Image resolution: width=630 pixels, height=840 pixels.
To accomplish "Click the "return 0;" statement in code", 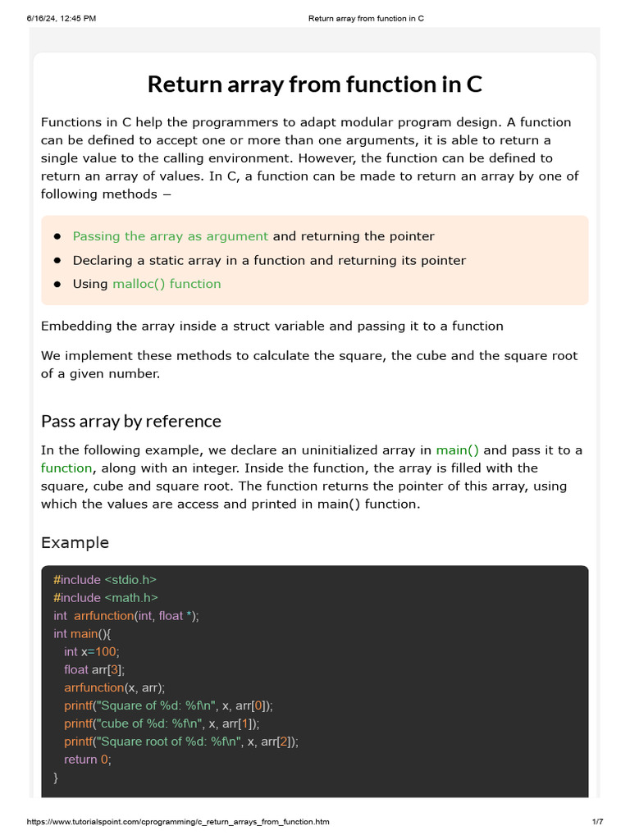I will [x=87, y=760].
